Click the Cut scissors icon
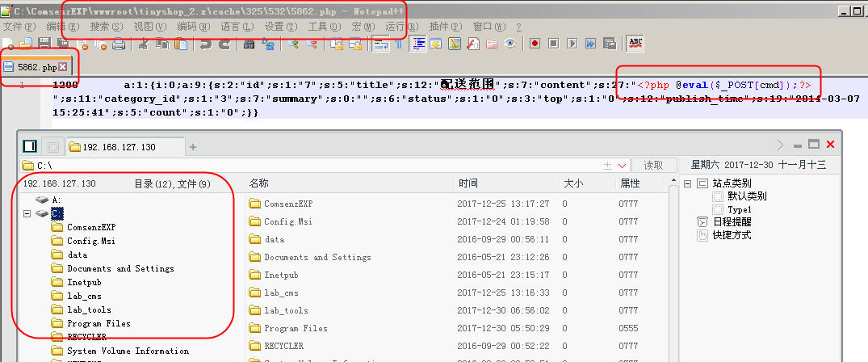The width and height of the screenshot is (868, 362). coord(144,44)
